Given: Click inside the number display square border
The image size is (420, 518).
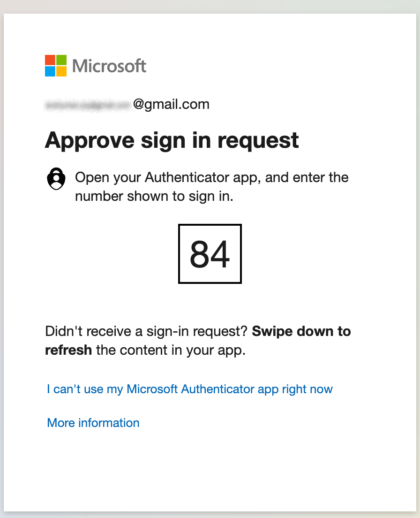Looking at the screenshot, I should click(210, 254).
